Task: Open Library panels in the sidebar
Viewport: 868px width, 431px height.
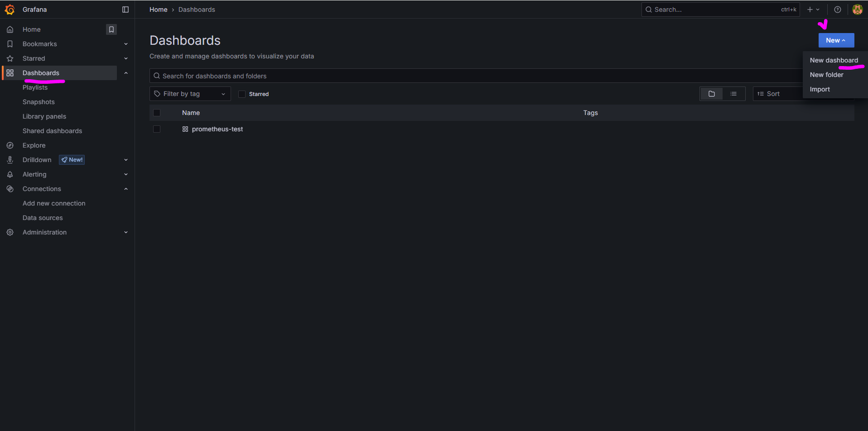Action: click(x=44, y=116)
